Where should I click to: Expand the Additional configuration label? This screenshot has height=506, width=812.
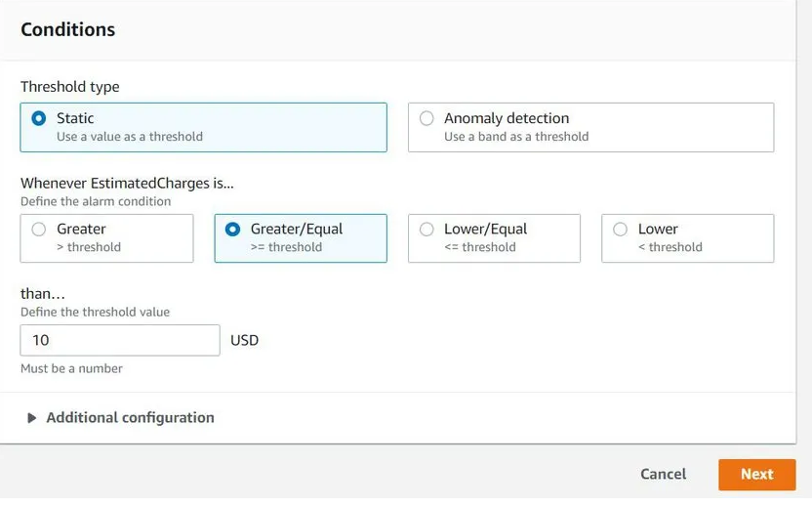(x=130, y=417)
